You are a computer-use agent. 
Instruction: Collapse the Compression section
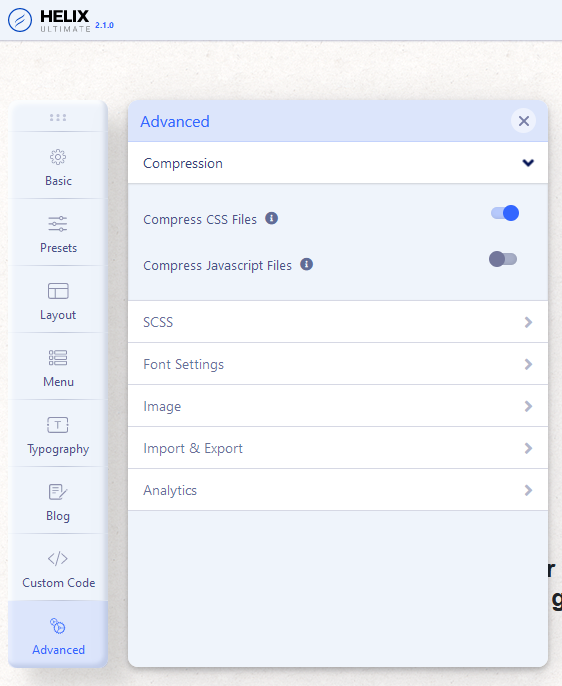[x=338, y=163]
